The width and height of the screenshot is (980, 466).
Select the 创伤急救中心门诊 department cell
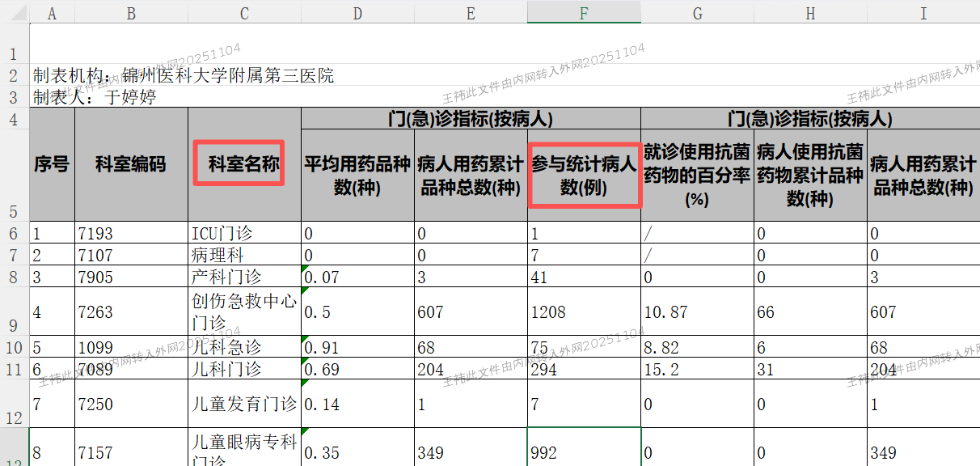243,311
